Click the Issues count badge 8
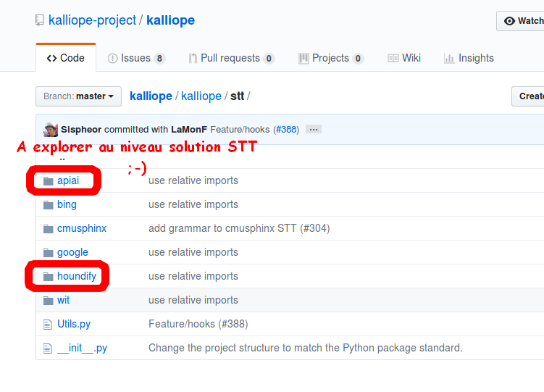The height and width of the screenshot is (392, 544). 159,58
